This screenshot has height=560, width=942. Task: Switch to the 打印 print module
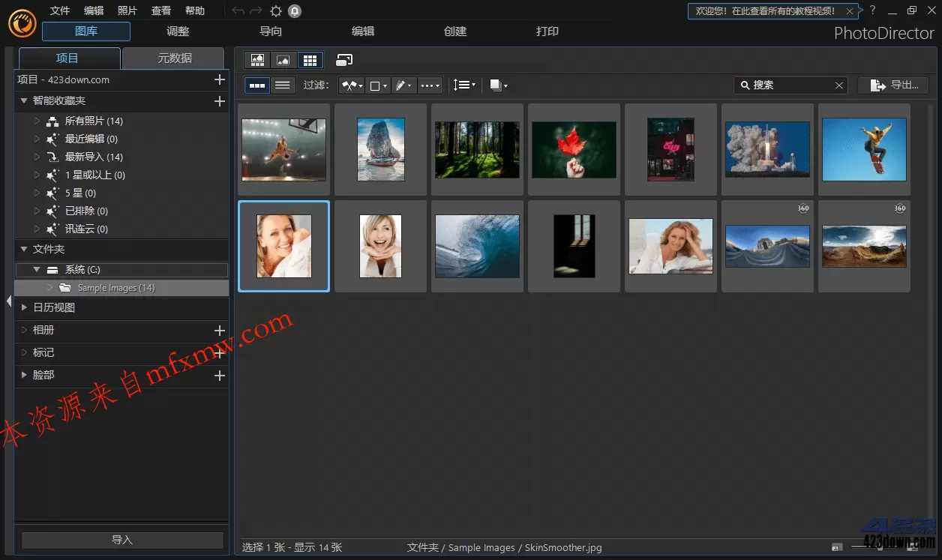tap(547, 31)
